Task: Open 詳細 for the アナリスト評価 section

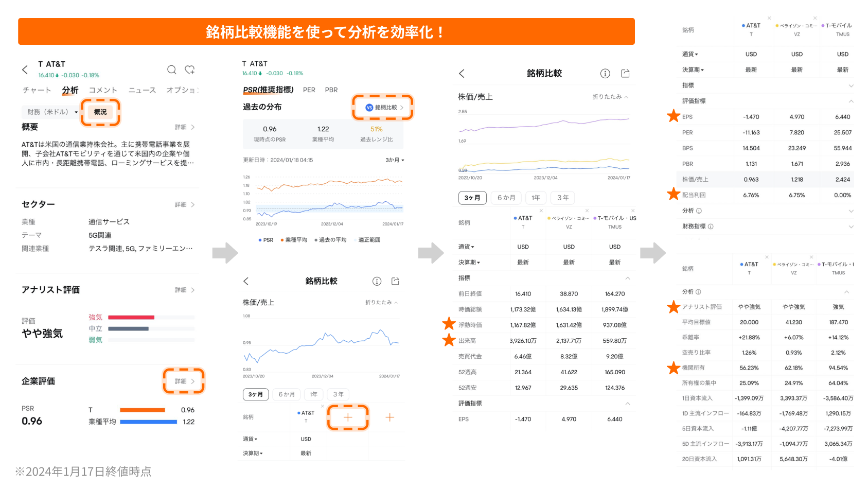Action: click(185, 290)
